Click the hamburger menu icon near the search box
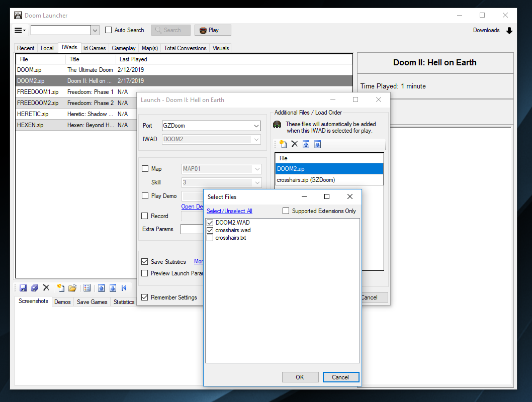 20,30
